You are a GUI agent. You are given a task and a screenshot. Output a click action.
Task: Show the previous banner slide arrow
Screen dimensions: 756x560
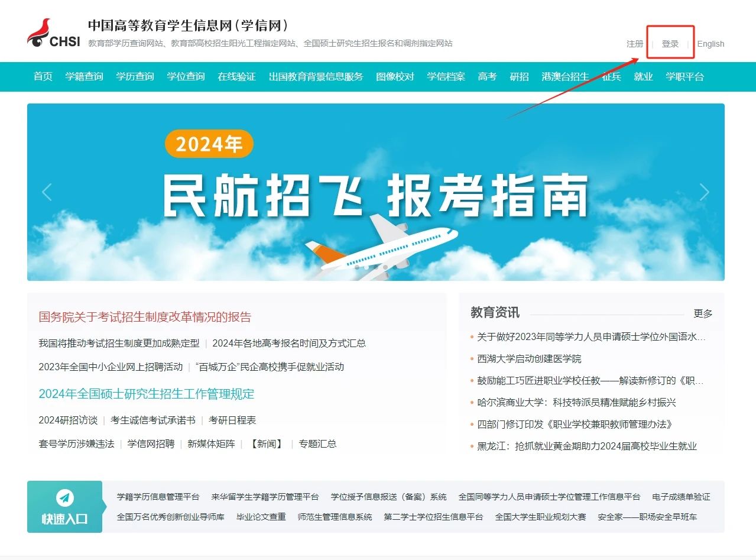pyautogui.click(x=47, y=192)
